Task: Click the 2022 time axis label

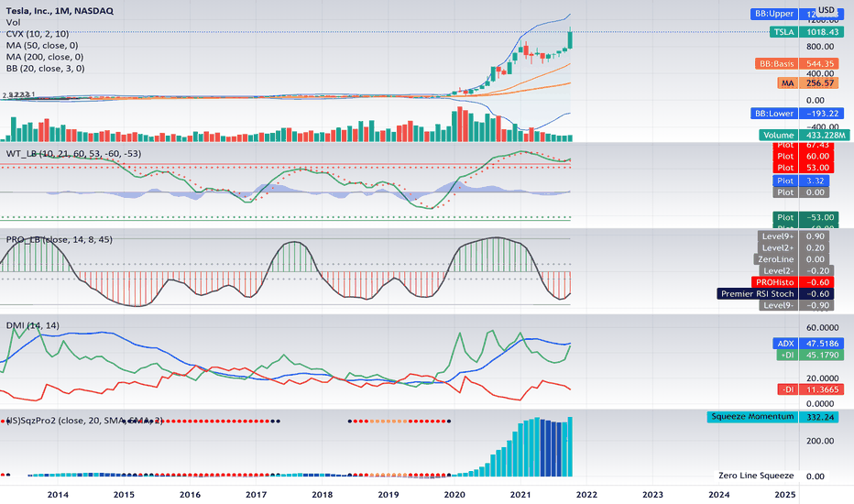Action: [x=586, y=495]
